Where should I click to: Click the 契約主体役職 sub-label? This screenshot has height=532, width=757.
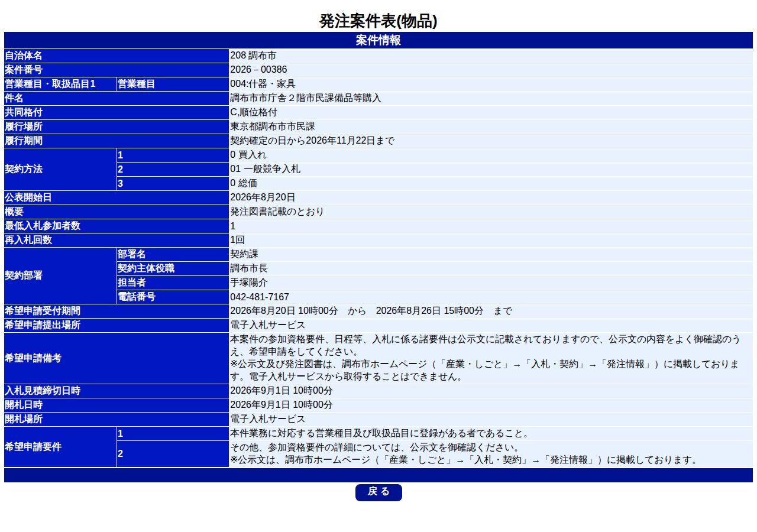173,268
